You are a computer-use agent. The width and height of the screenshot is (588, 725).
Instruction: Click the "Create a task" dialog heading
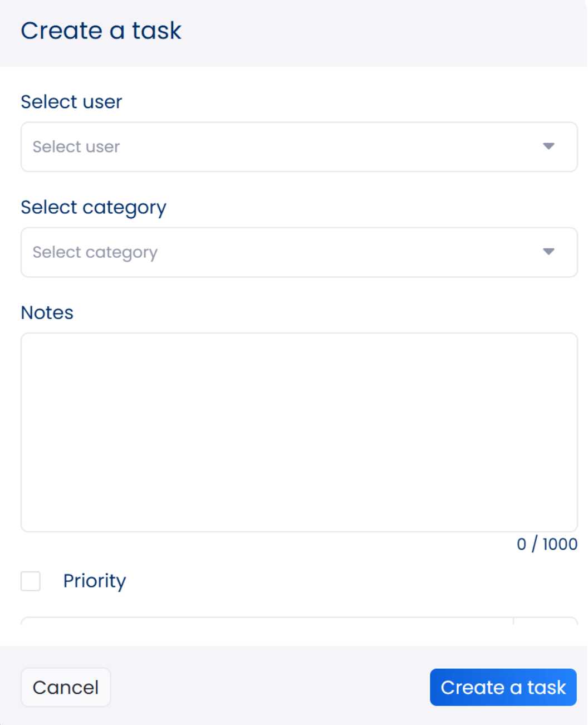(x=101, y=31)
